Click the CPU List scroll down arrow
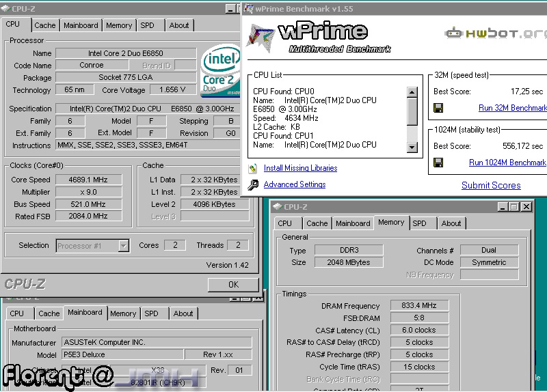This screenshot has height=392, width=547. coord(412,147)
